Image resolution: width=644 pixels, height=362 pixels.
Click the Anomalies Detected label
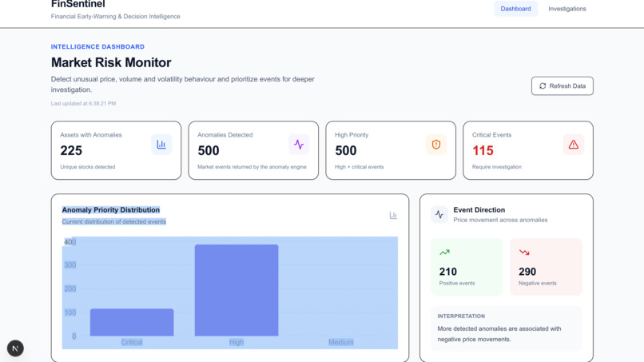click(225, 135)
